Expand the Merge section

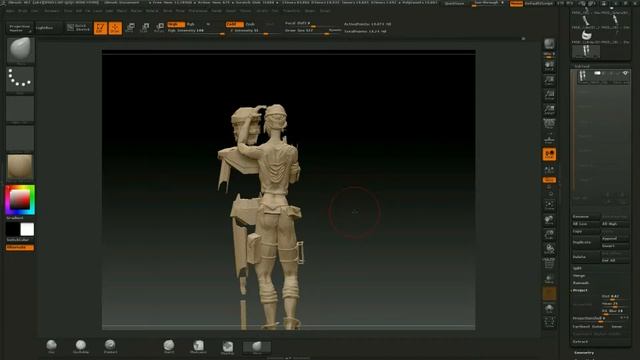tap(579, 276)
